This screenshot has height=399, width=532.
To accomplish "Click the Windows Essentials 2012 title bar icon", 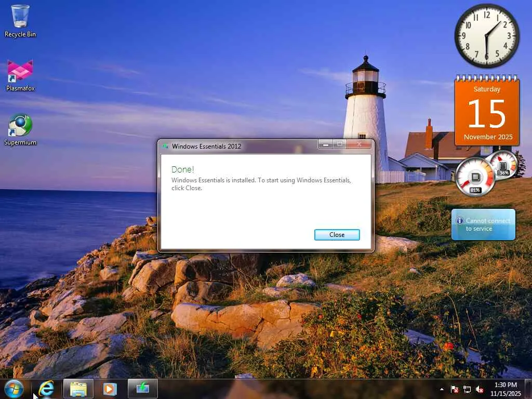I will pyautogui.click(x=165, y=146).
